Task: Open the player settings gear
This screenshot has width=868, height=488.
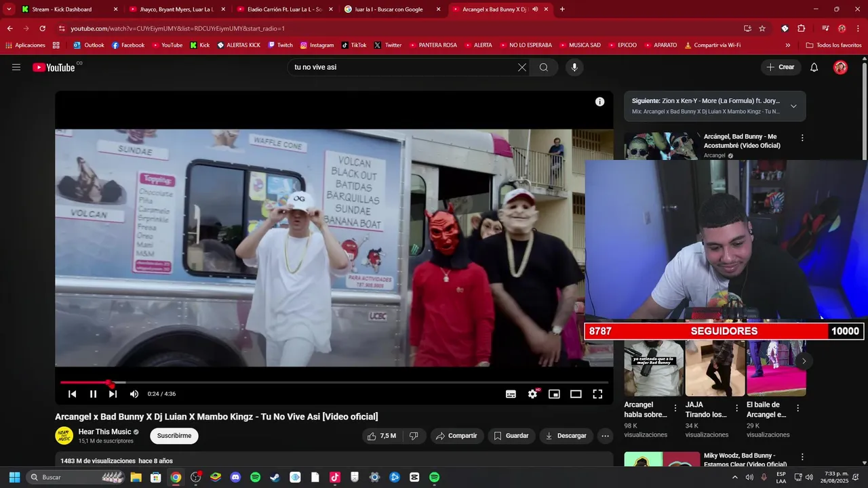Action: click(533, 394)
